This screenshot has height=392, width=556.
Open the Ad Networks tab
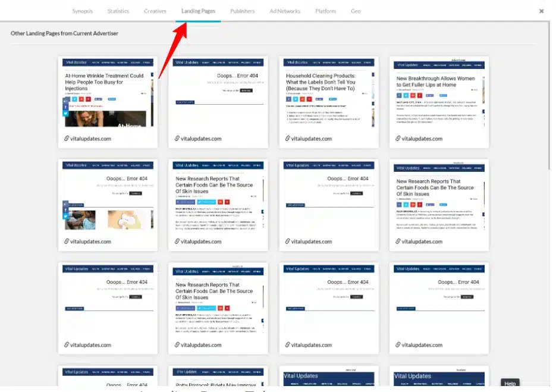point(285,11)
